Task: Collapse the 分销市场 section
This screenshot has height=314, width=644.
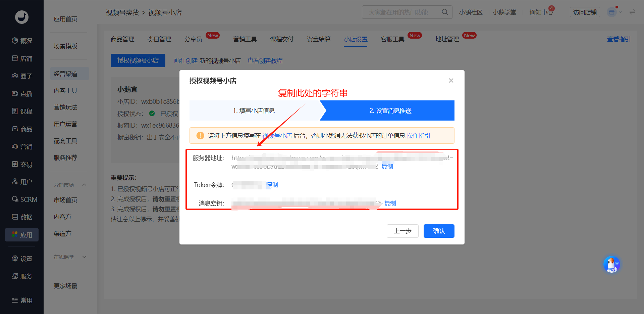Action: (85, 185)
